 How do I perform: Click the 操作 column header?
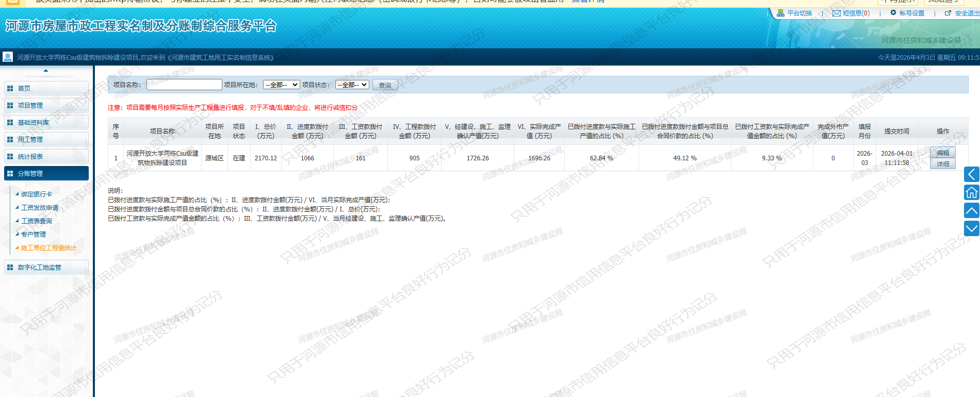943,131
